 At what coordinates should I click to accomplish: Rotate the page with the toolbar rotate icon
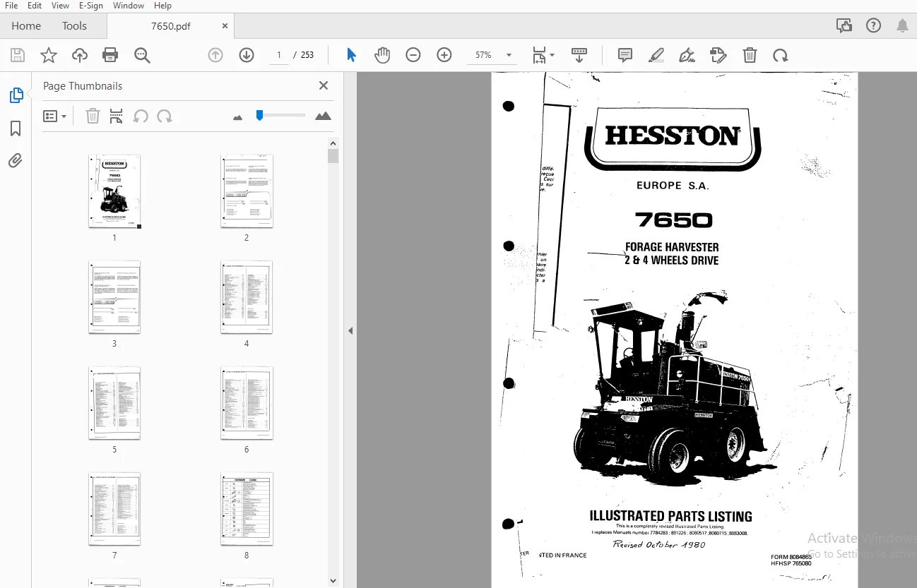click(780, 55)
